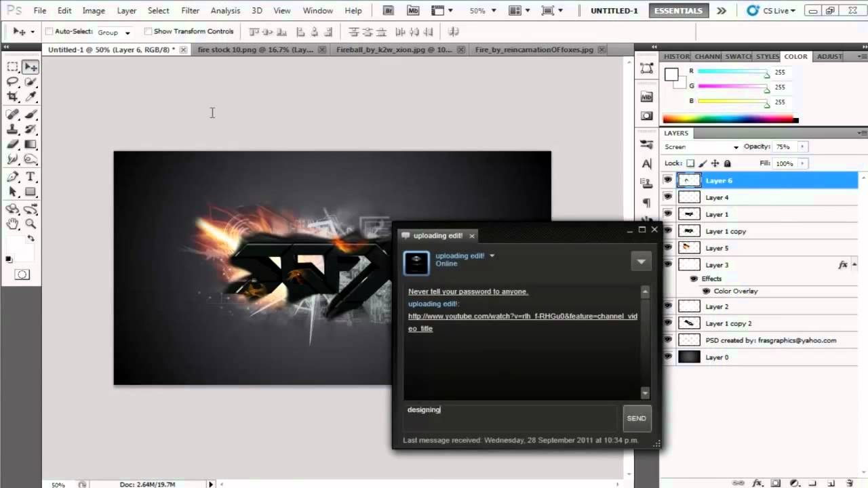Select the Horizontal Type tool
This screenshot has width=868, height=488.
click(x=30, y=177)
